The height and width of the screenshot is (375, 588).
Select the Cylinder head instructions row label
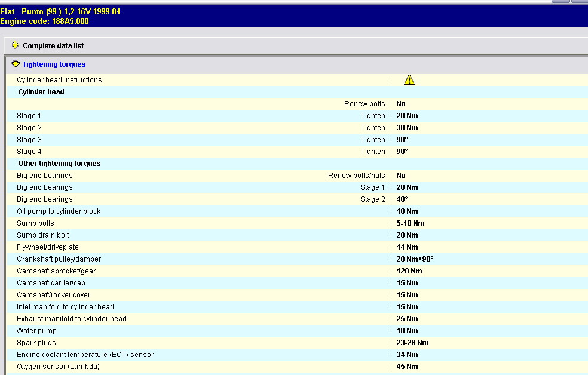tap(59, 80)
